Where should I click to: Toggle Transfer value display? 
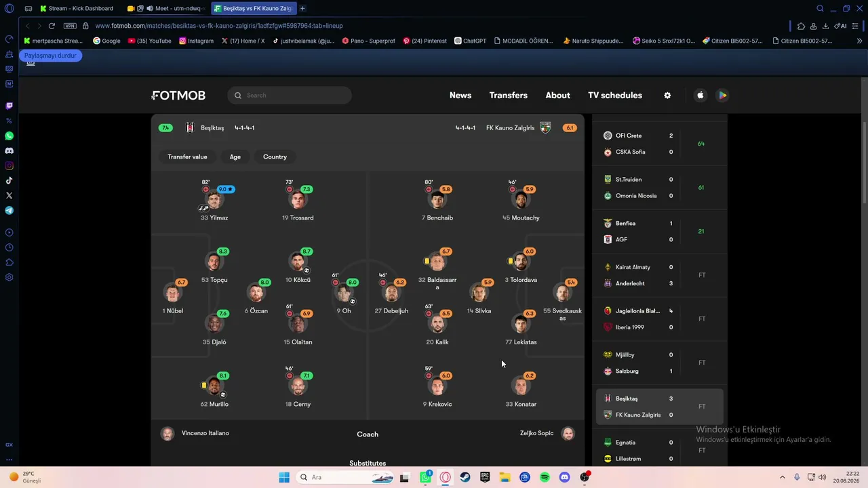pyautogui.click(x=187, y=157)
